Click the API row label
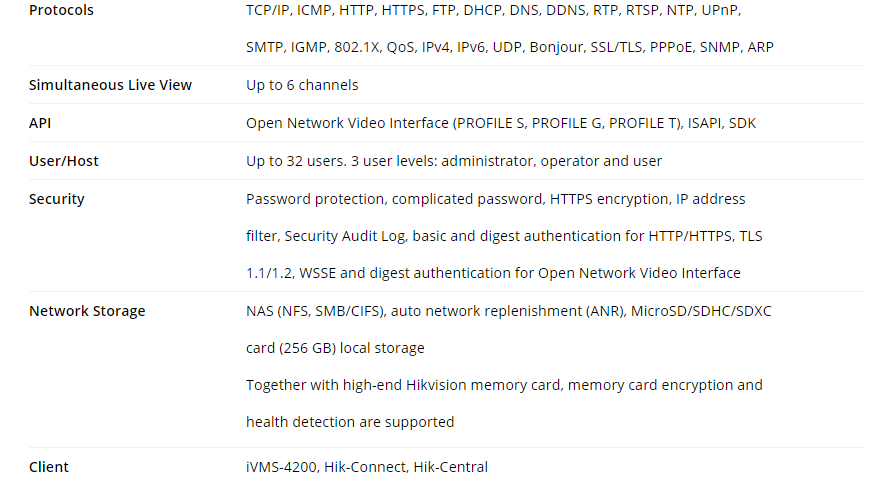 (39, 123)
